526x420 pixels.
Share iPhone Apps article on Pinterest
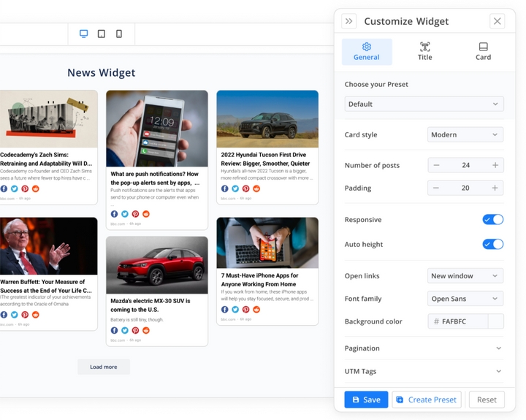pyautogui.click(x=246, y=309)
